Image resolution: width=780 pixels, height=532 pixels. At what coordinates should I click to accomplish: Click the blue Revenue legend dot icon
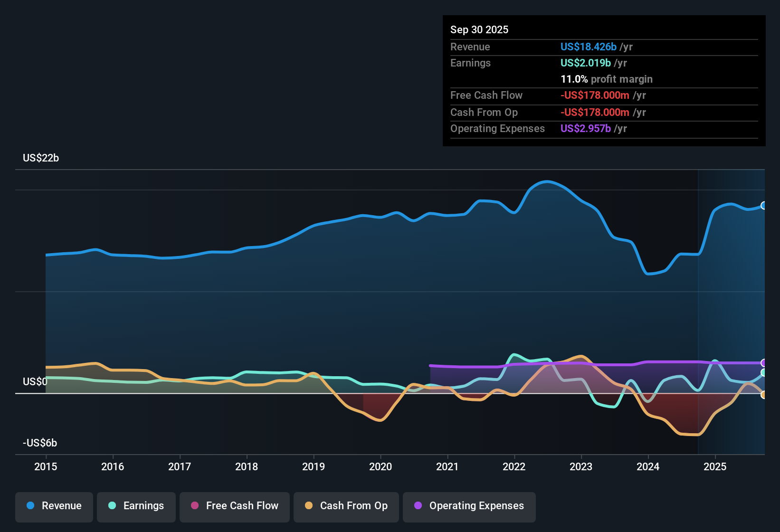pyautogui.click(x=30, y=506)
